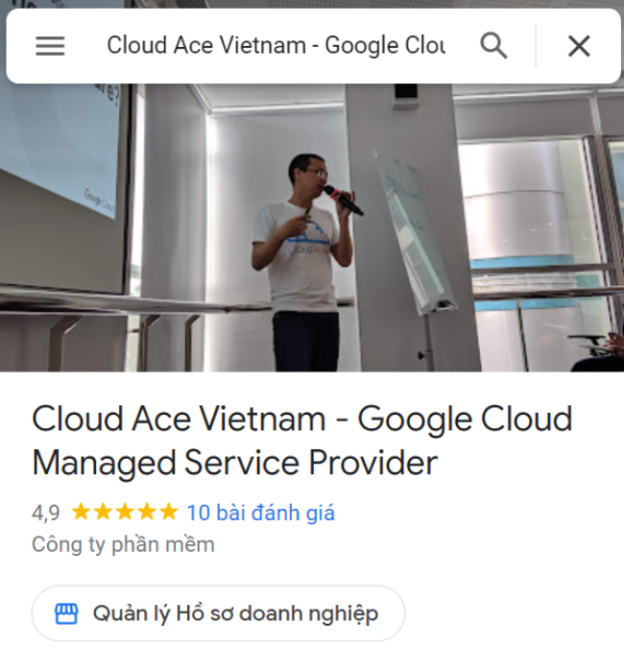Open the hamburger menu
This screenshot has height=672, width=624.
[x=50, y=46]
